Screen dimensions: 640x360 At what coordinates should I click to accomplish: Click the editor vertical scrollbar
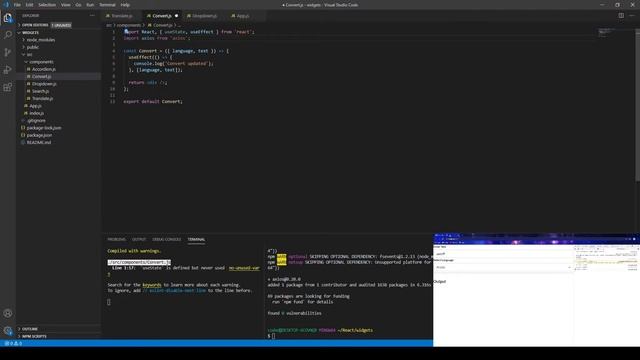click(638, 104)
